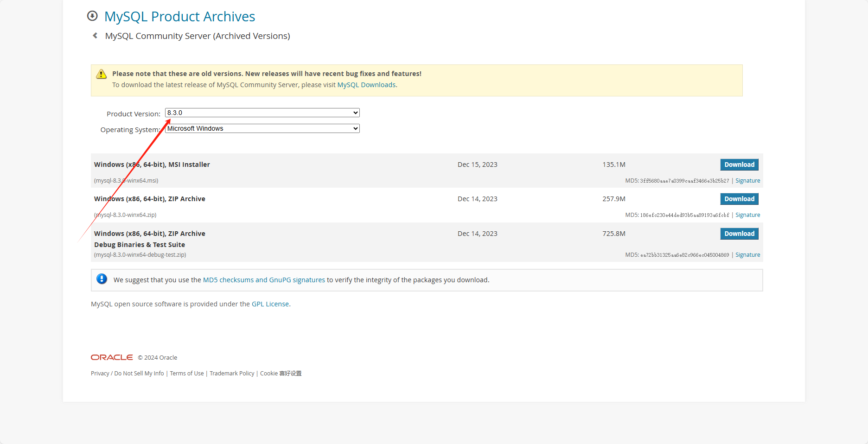868x444 pixels.
Task: Download the MSI Installer package
Action: [739, 165]
